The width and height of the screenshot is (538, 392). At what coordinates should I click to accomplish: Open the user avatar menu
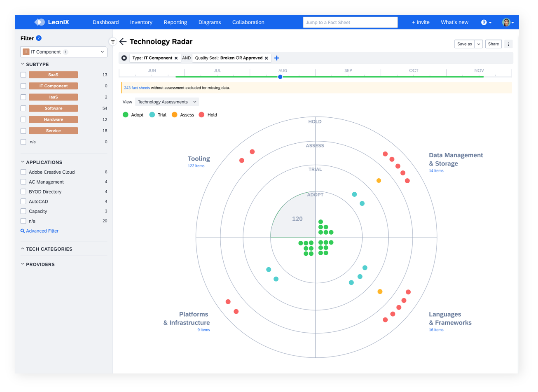point(508,22)
